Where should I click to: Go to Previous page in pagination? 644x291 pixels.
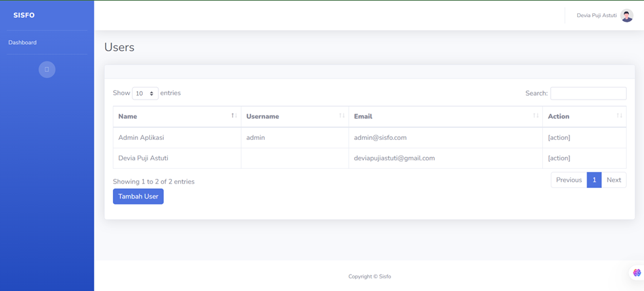569,180
